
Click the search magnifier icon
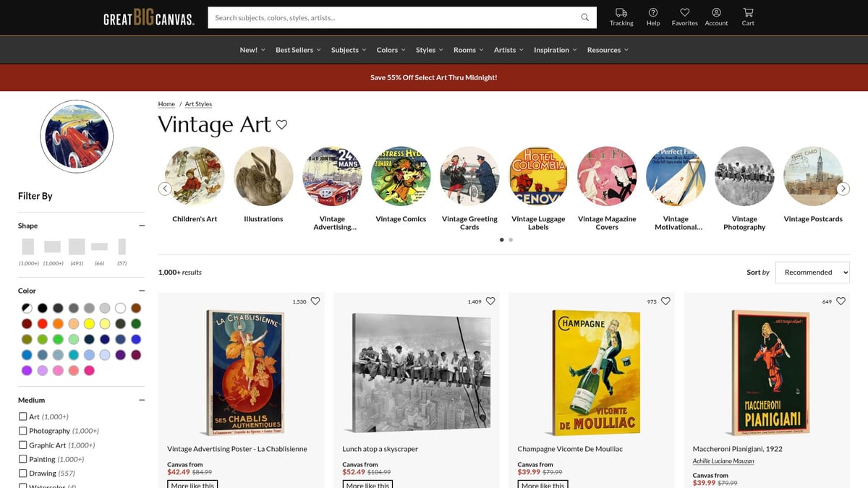coord(585,17)
